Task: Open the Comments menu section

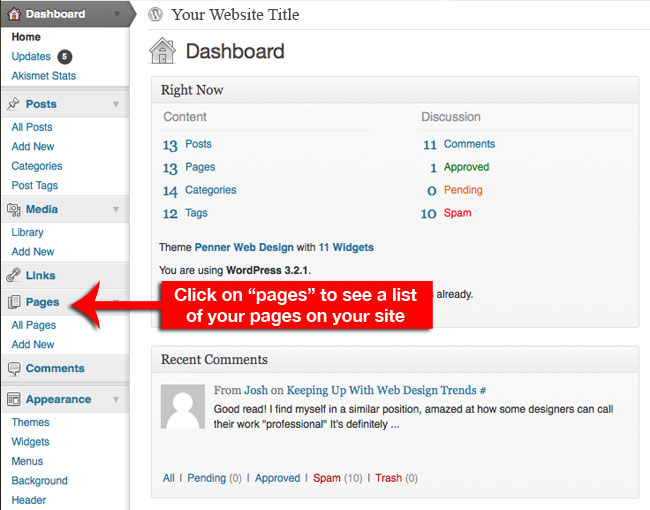Action: point(55,368)
